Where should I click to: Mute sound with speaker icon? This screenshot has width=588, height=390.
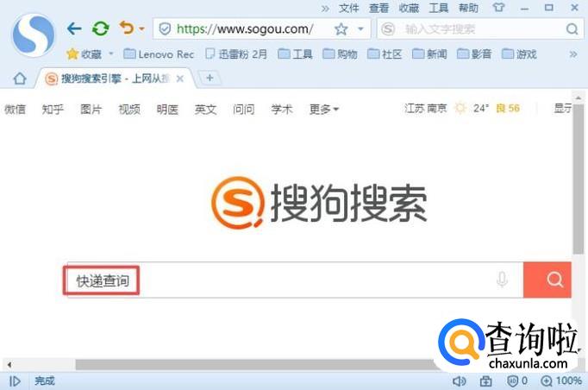[459, 381]
